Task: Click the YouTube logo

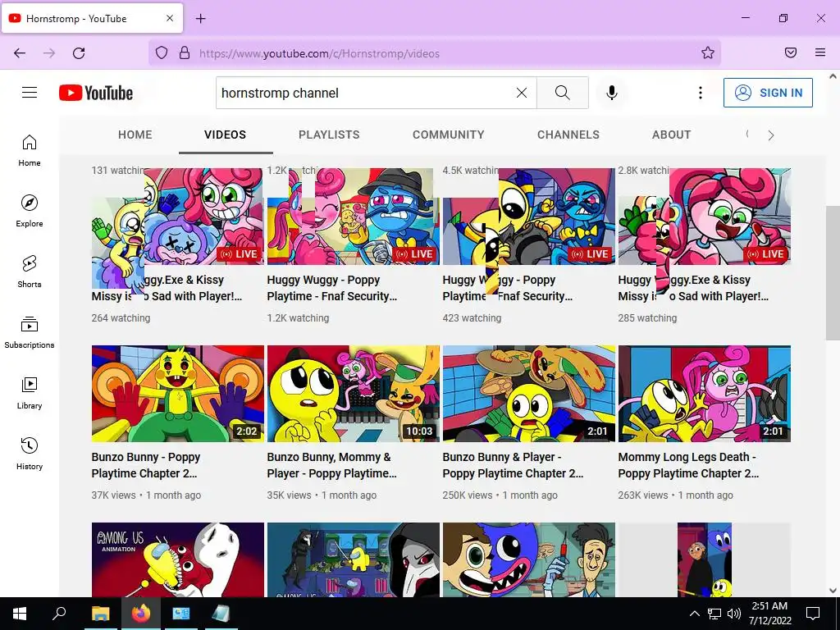Action: point(96,93)
